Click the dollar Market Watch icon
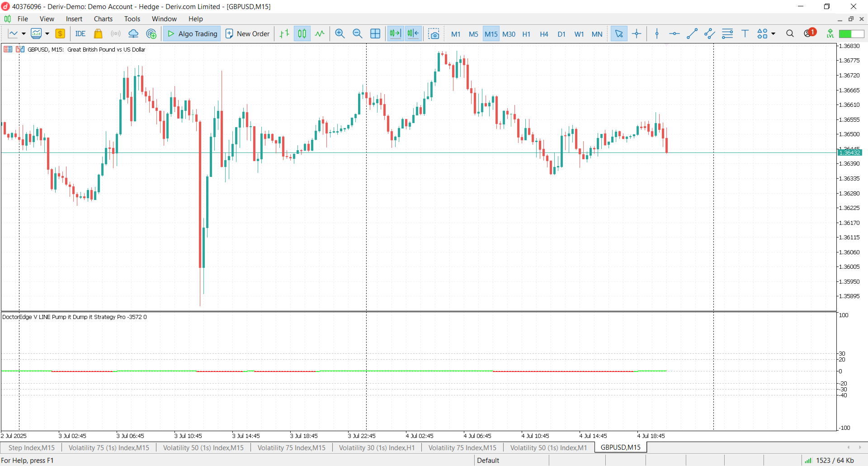 pyautogui.click(x=60, y=33)
